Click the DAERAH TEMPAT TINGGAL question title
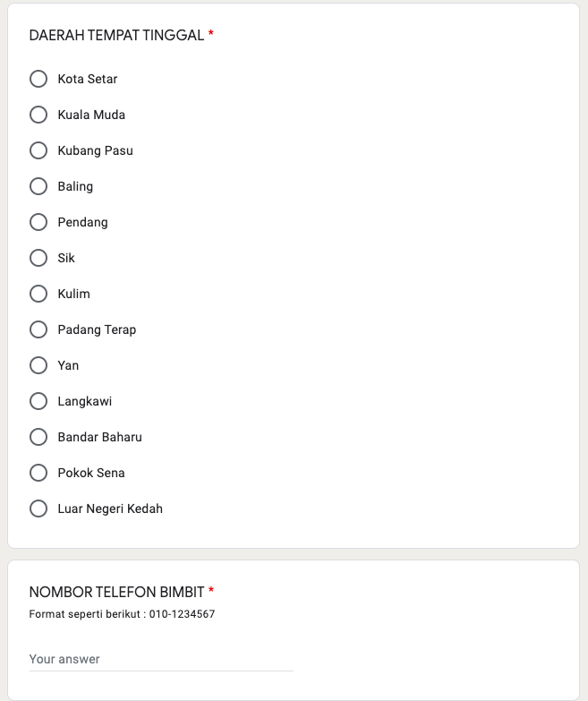Image resolution: width=588 pixels, height=701 pixels. click(116, 36)
